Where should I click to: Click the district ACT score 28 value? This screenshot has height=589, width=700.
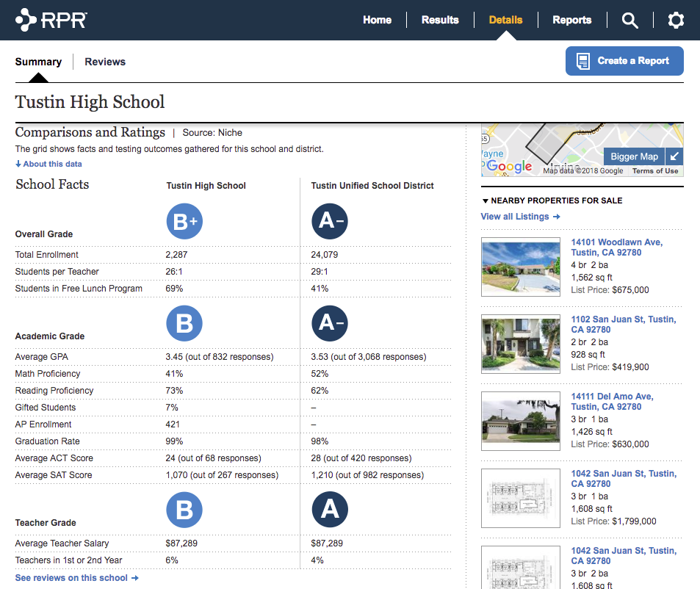coord(361,458)
